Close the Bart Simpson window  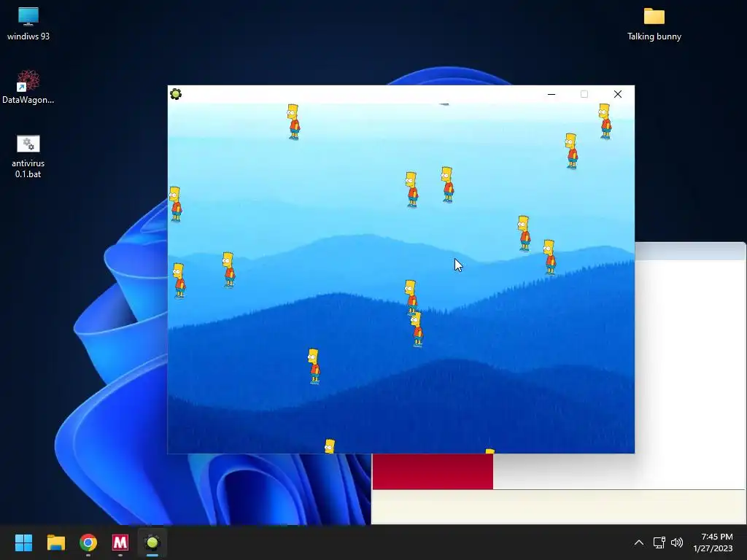(618, 94)
